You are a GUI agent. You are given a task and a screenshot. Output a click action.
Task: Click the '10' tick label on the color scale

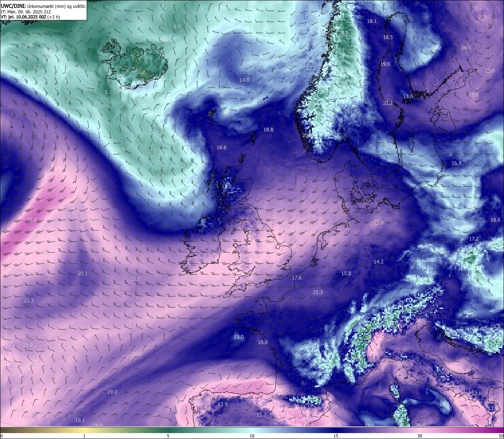(252, 436)
